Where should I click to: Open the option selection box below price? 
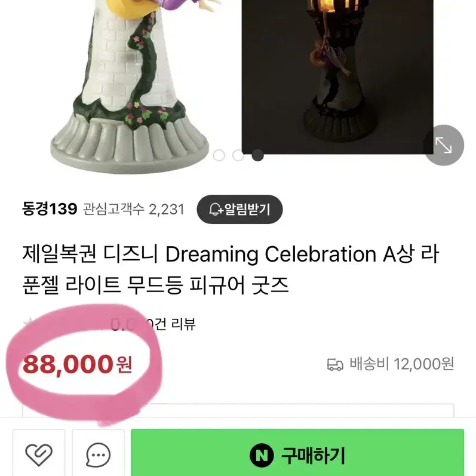pyautogui.click(x=238, y=410)
